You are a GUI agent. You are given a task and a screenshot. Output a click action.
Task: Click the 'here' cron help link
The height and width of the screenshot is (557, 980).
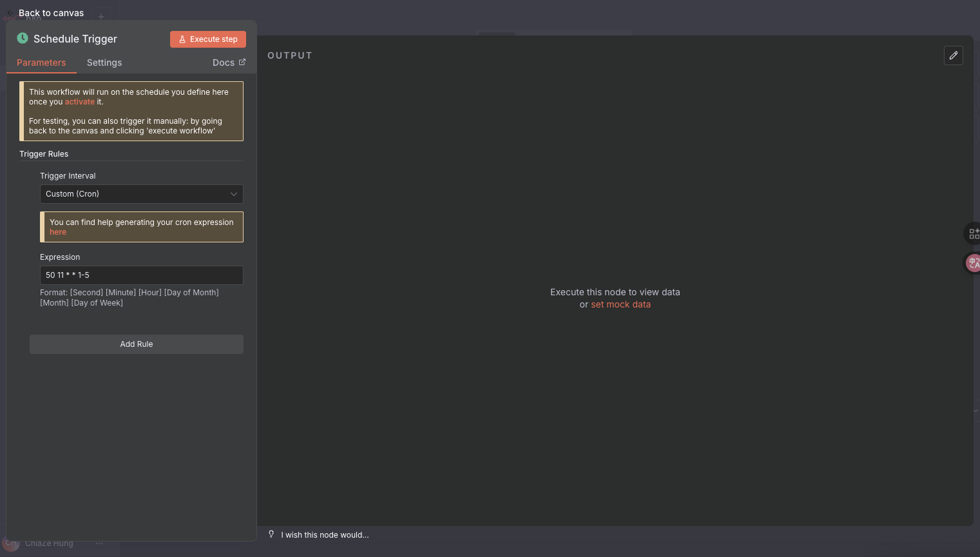58,232
